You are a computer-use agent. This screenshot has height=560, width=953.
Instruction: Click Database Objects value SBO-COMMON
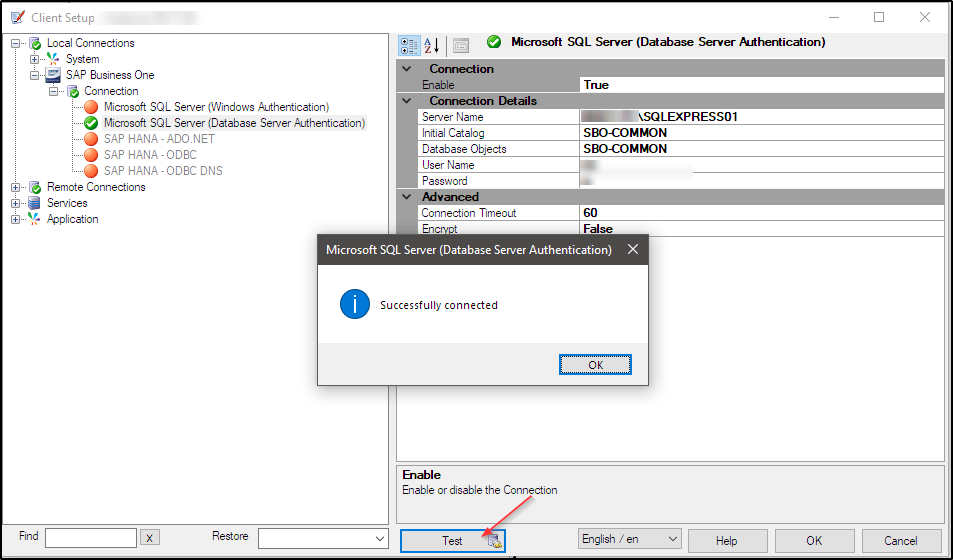[762, 149]
